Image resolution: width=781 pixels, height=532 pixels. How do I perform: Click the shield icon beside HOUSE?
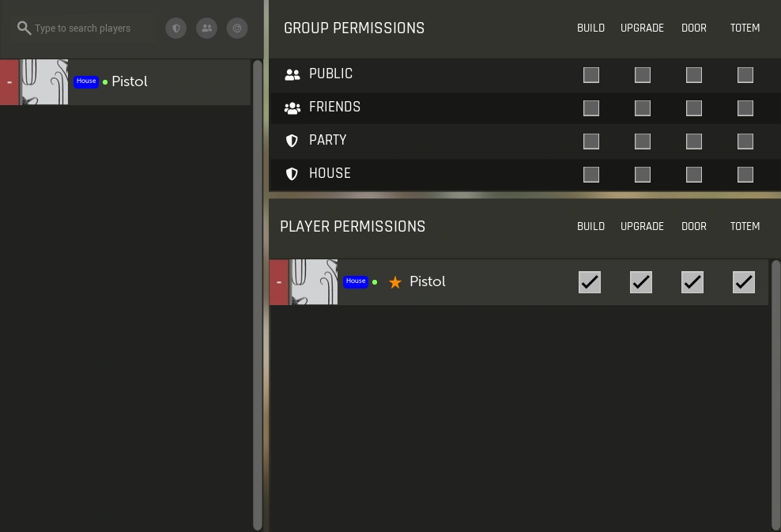[292, 174]
